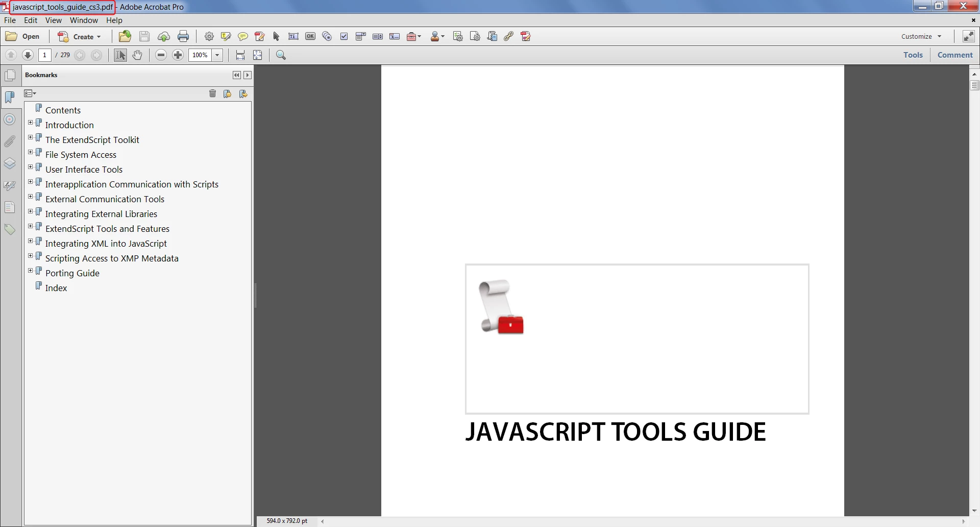Show the Page Thumbnails panel
The height and width of the screenshot is (527, 980).
point(10,76)
